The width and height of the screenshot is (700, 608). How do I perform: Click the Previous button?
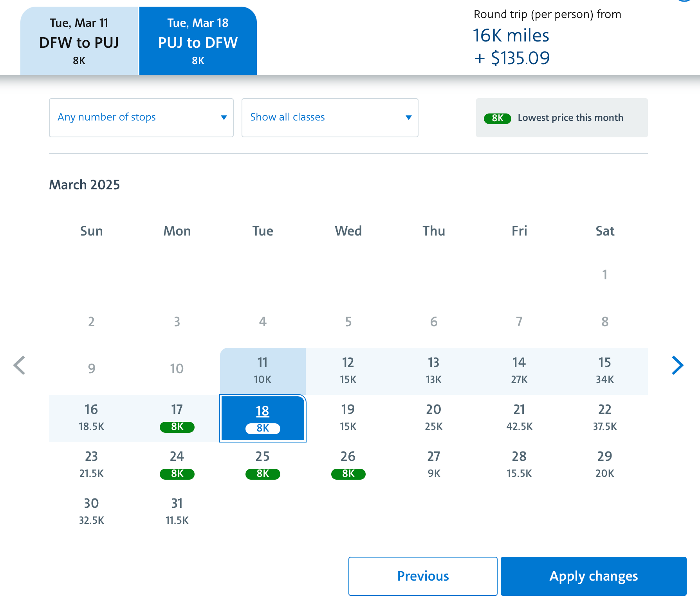click(x=423, y=576)
